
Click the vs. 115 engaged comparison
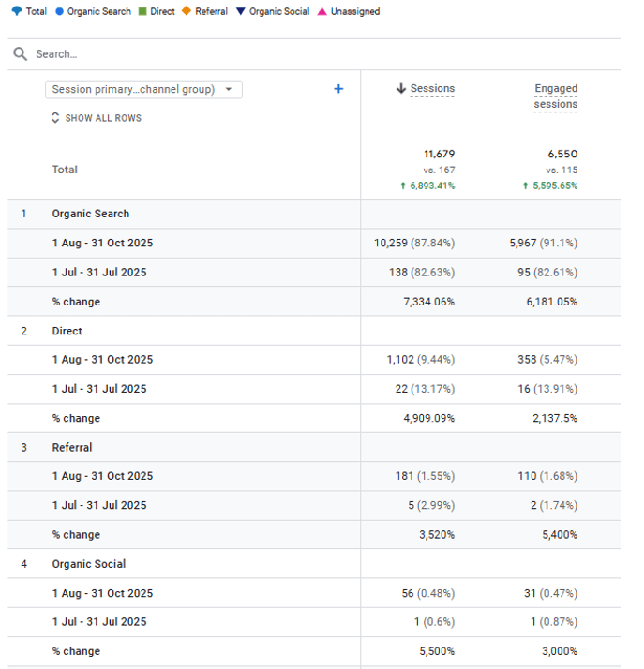click(562, 171)
